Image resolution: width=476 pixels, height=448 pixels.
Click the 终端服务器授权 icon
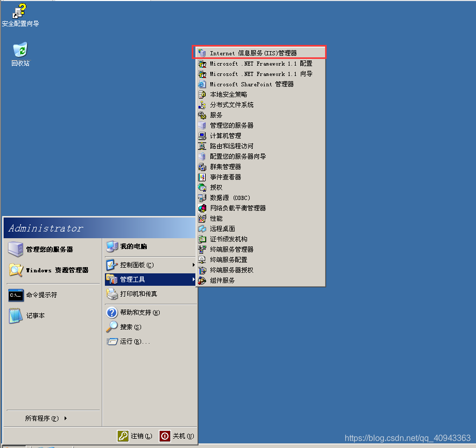coord(202,270)
